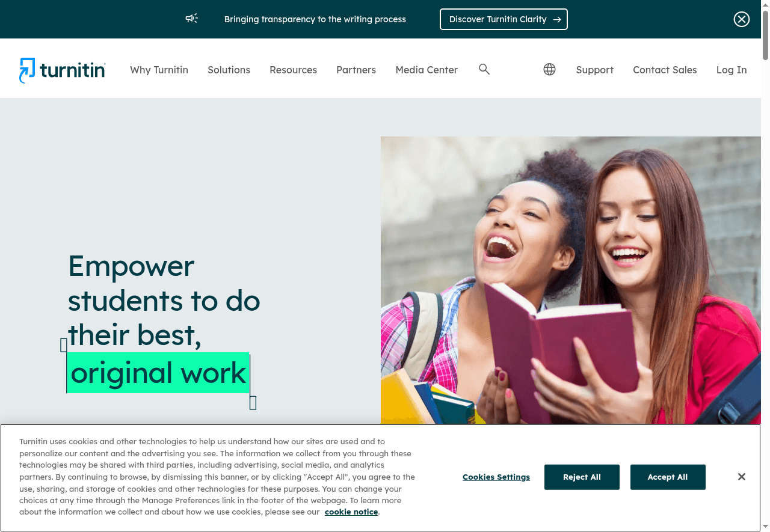Close the cookie banner with X
The width and height of the screenshot is (770, 532).
click(742, 477)
